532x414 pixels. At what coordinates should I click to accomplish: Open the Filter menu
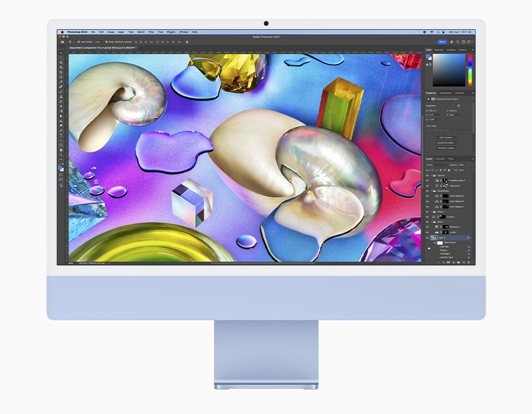pos(151,32)
